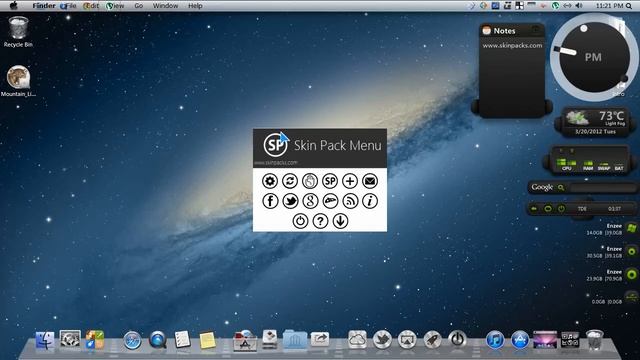The height and width of the screenshot is (360, 640).
Task: Open the Edit menu
Action: point(91,6)
